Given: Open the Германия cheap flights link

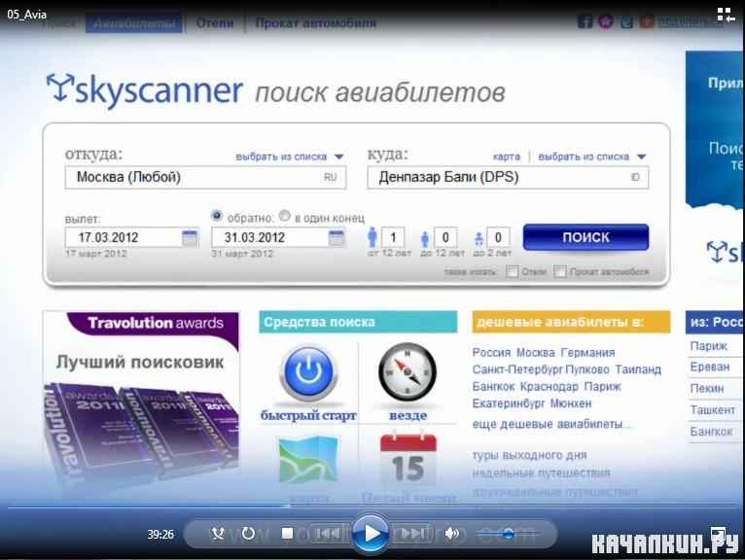Looking at the screenshot, I should click(x=587, y=353).
